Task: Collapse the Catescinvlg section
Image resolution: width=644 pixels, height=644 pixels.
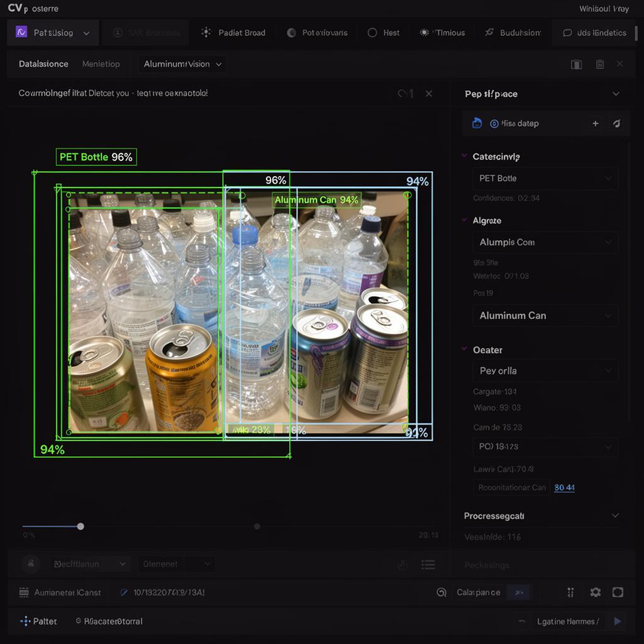Action: 464,156
